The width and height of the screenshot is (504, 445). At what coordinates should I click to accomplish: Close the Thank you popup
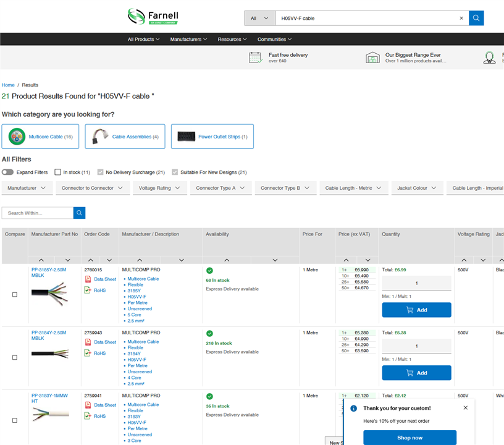(465, 408)
